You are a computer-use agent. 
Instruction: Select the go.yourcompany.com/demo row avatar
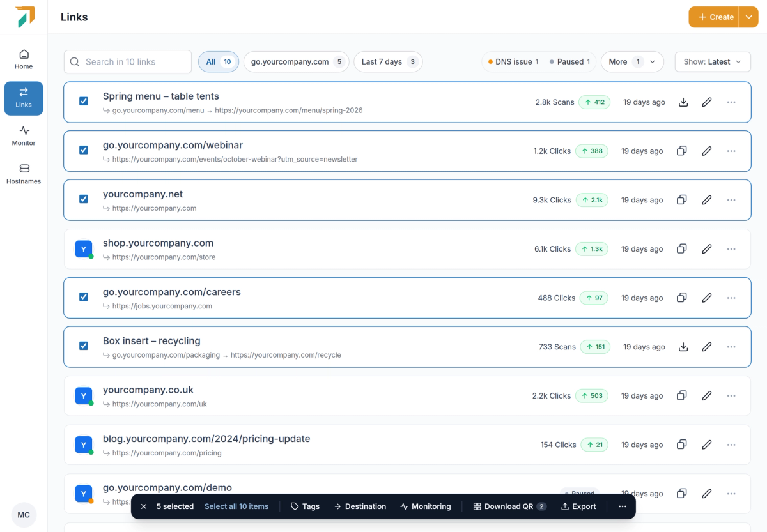pos(84,494)
